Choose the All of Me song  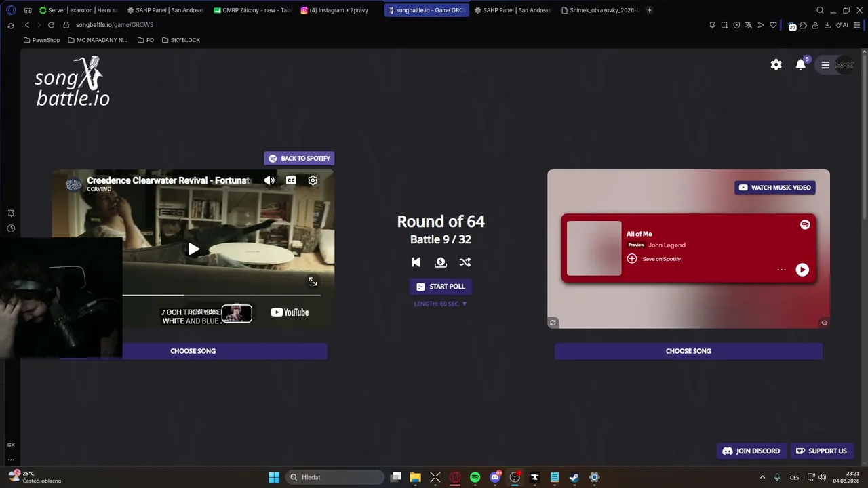tap(688, 351)
